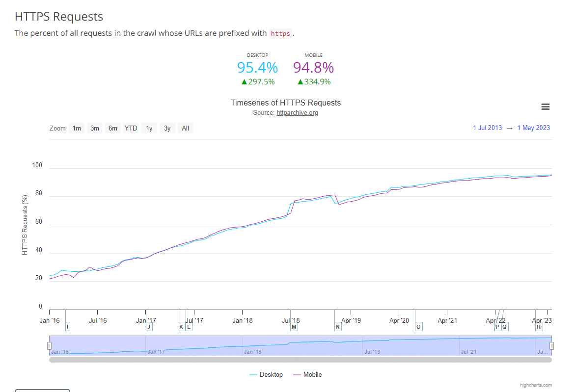Image resolution: width=575 pixels, height=392 pixels.
Task: Click the right navigator range handle
Action: click(551, 346)
